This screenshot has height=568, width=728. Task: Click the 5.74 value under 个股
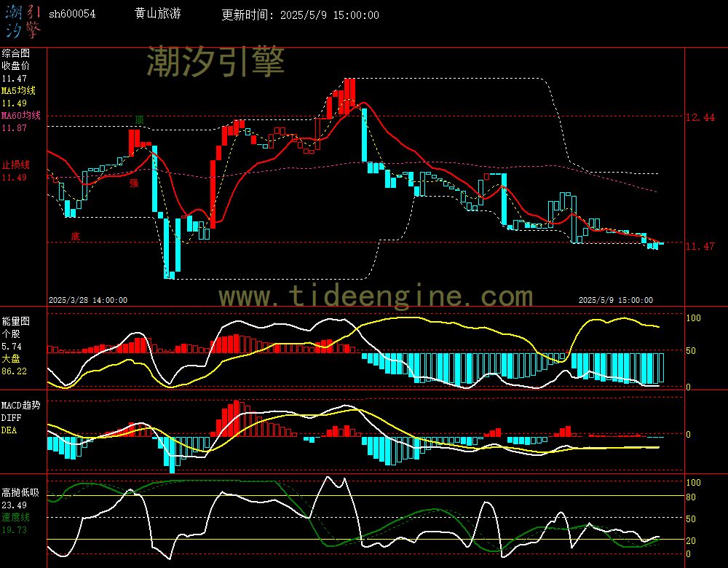pyautogui.click(x=12, y=347)
